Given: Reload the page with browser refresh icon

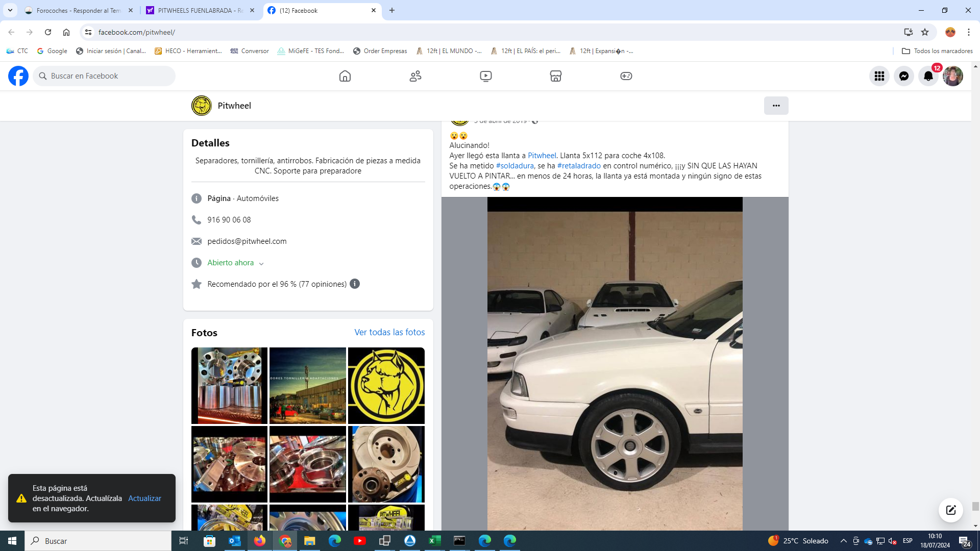Looking at the screenshot, I should point(48,32).
